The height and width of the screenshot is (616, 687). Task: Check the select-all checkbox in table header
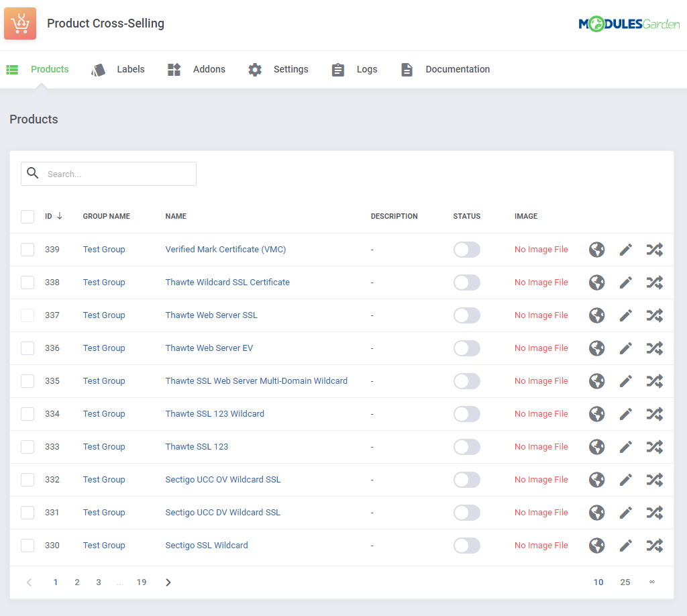point(28,217)
